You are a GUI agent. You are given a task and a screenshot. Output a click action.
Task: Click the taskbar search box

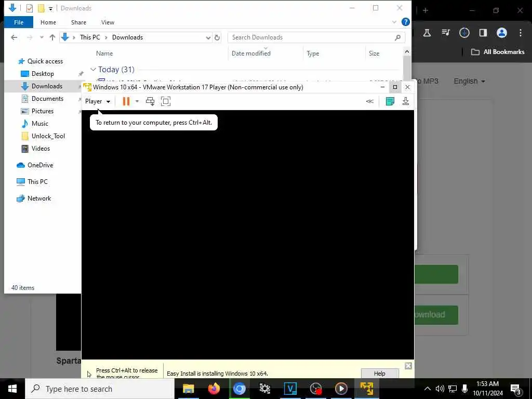[100, 389]
